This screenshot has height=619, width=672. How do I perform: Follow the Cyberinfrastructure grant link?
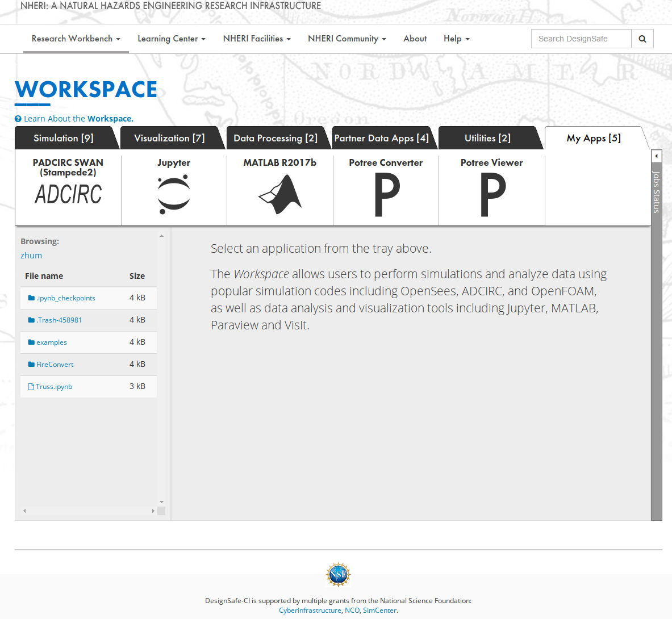pyautogui.click(x=310, y=610)
